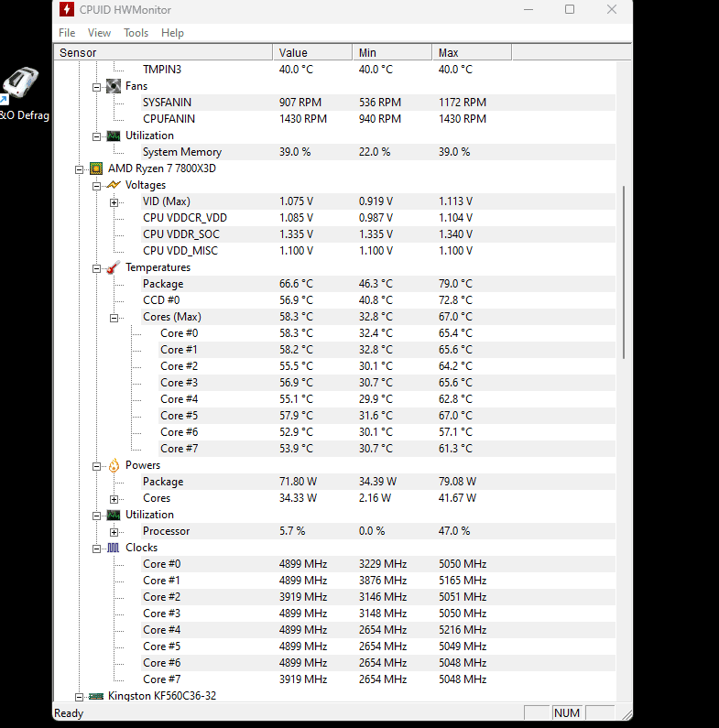Select the Package power row
Screen dimensions: 719x728
point(378,482)
